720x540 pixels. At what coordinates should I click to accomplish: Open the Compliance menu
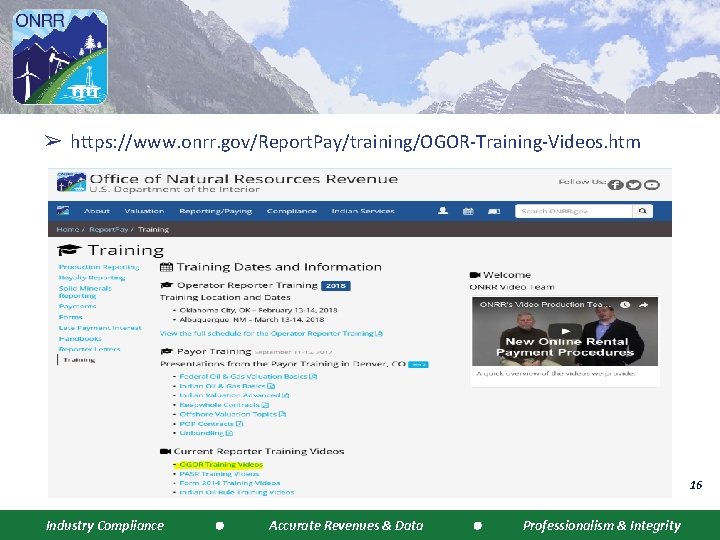(292, 211)
